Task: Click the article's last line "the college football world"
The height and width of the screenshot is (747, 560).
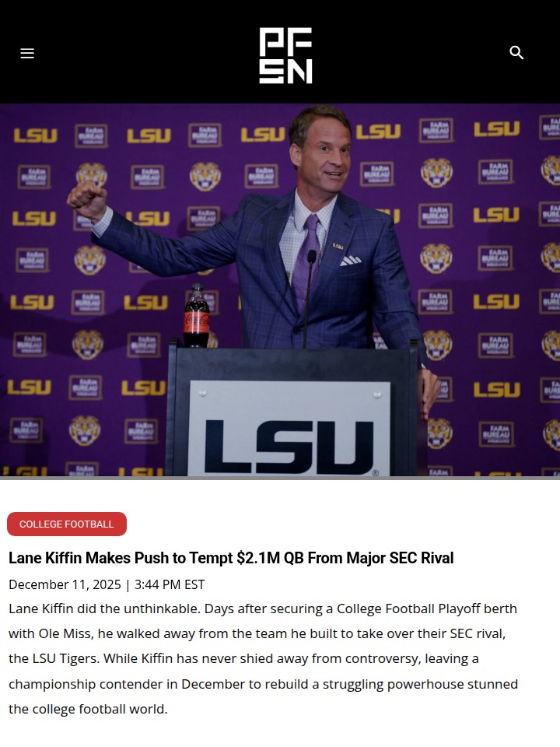Action: pyautogui.click(x=88, y=709)
